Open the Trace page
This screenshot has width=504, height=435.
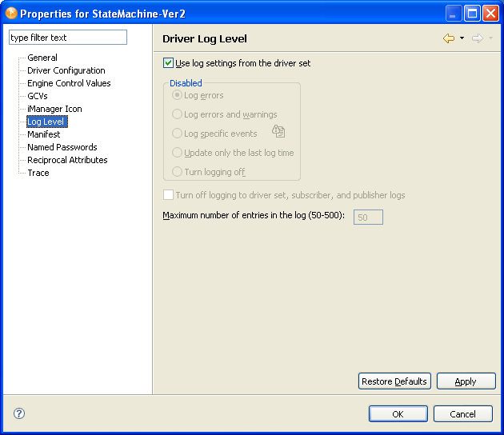pos(38,173)
